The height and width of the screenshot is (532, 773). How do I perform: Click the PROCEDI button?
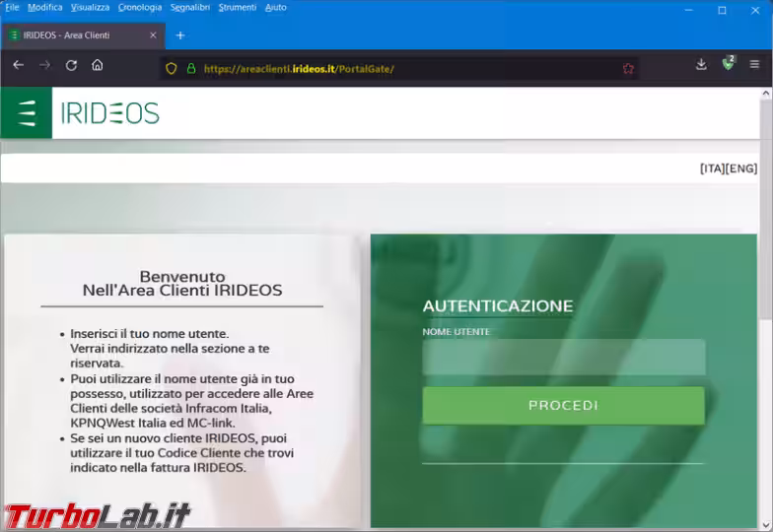(564, 406)
